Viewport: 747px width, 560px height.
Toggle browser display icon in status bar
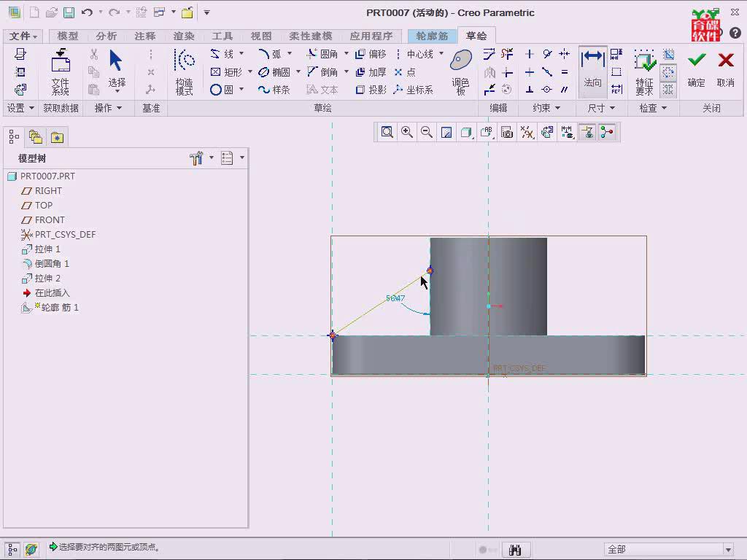pyautogui.click(x=31, y=550)
